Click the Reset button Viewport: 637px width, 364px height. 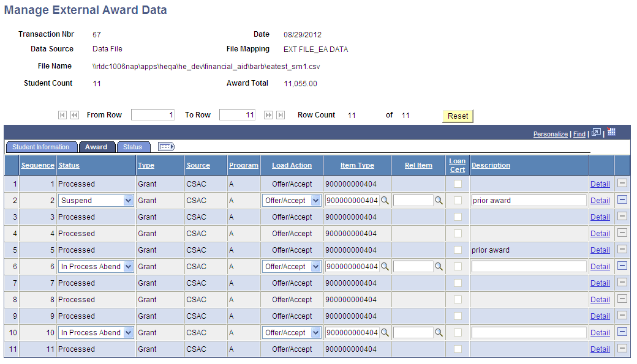457,116
